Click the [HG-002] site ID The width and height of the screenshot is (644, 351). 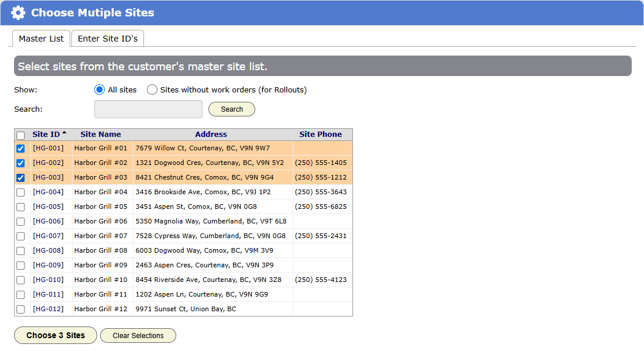(x=48, y=163)
